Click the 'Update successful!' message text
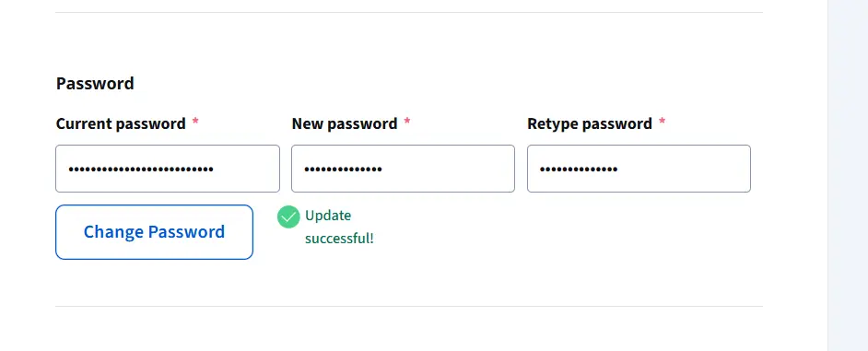This screenshot has width=868, height=351. tap(339, 227)
